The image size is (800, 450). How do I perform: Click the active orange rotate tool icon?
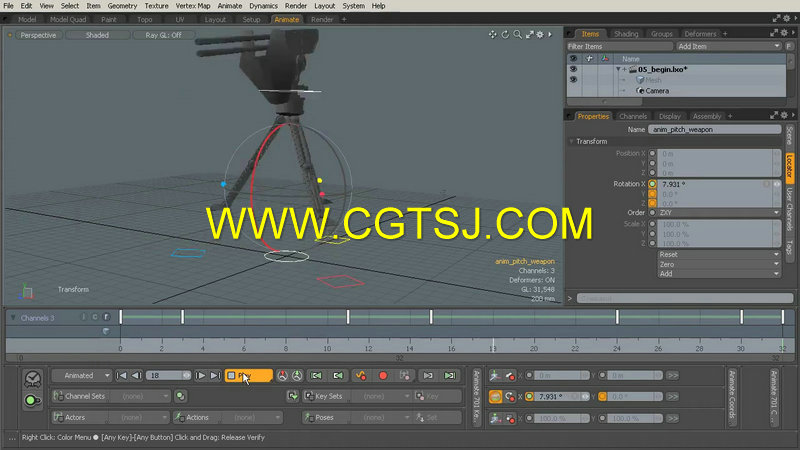(495, 396)
